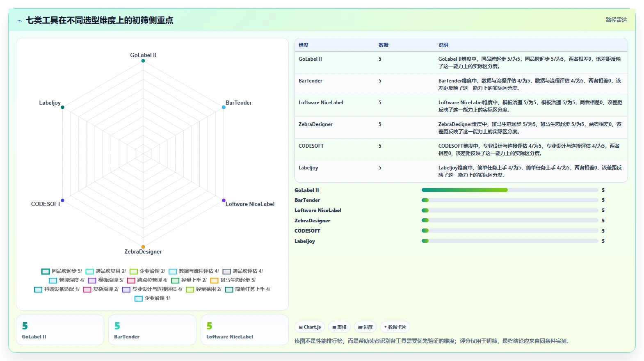
Task: Click the 维度 table column header
Action: (304, 45)
